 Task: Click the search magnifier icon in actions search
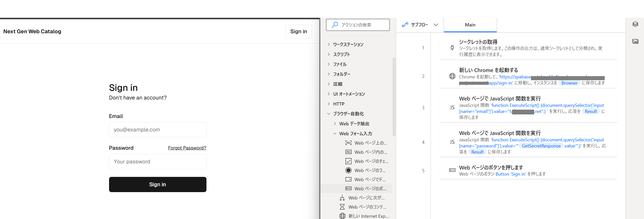click(335, 25)
